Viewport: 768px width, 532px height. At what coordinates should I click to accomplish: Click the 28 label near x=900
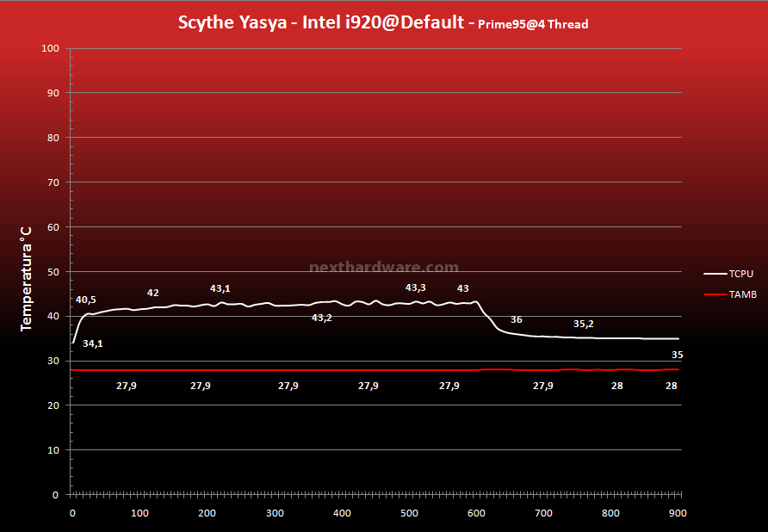(x=671, y=386)
